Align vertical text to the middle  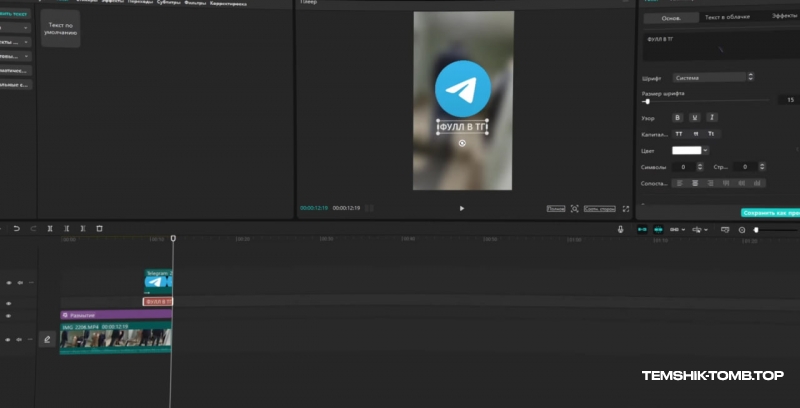[741, 183]
